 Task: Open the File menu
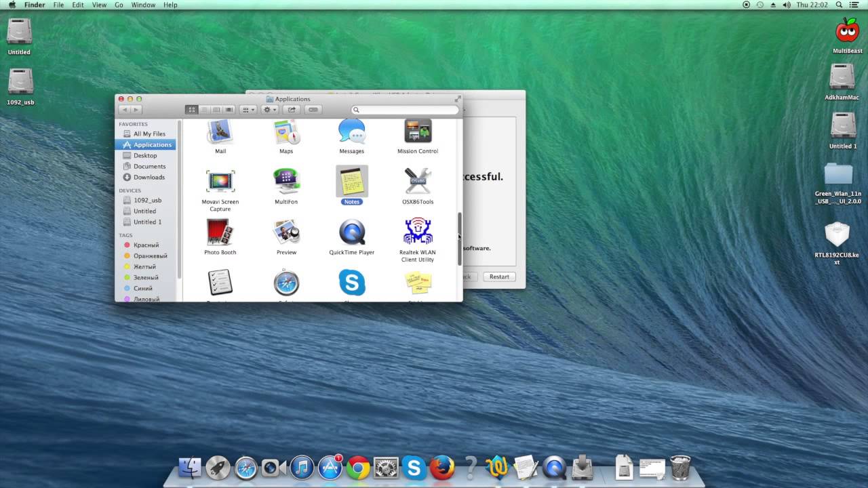[x=59, y=5]
